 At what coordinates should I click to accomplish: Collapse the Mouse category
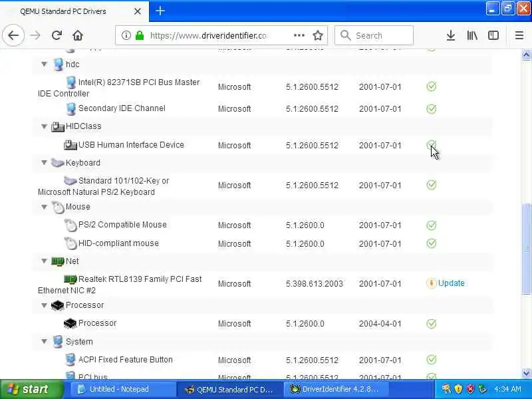click(x=44, y=207)
